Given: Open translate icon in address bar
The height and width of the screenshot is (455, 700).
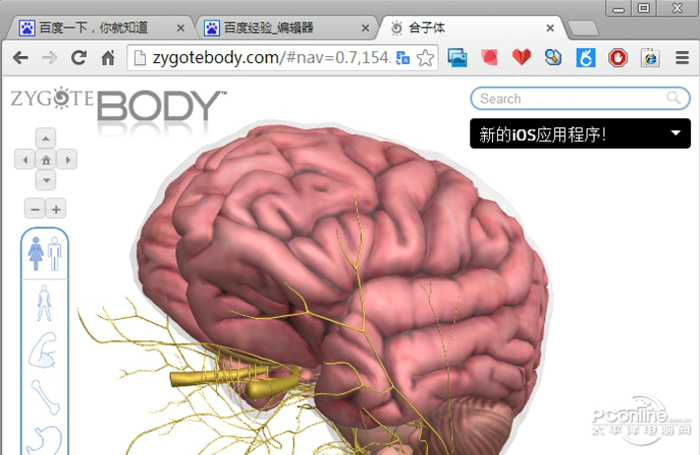Looking at the screenshot, I should tap(403, 58).
